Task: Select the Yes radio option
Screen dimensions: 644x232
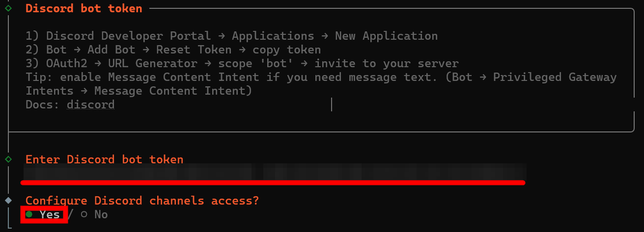Action: tap(29, 214)
